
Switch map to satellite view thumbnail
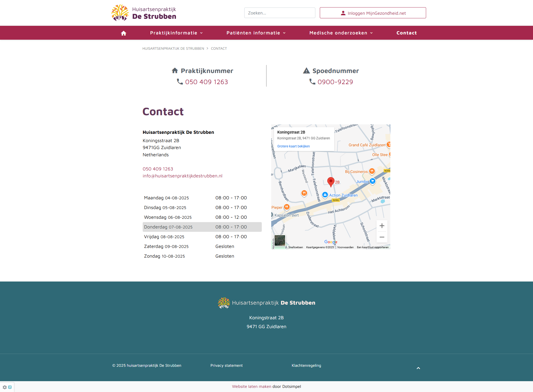[x=280, y=240]
